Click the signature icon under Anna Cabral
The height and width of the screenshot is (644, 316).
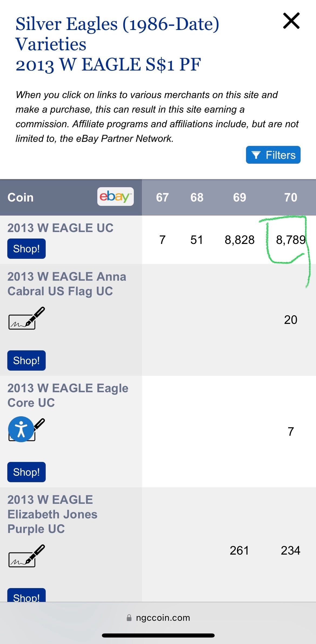click(26, 318)
